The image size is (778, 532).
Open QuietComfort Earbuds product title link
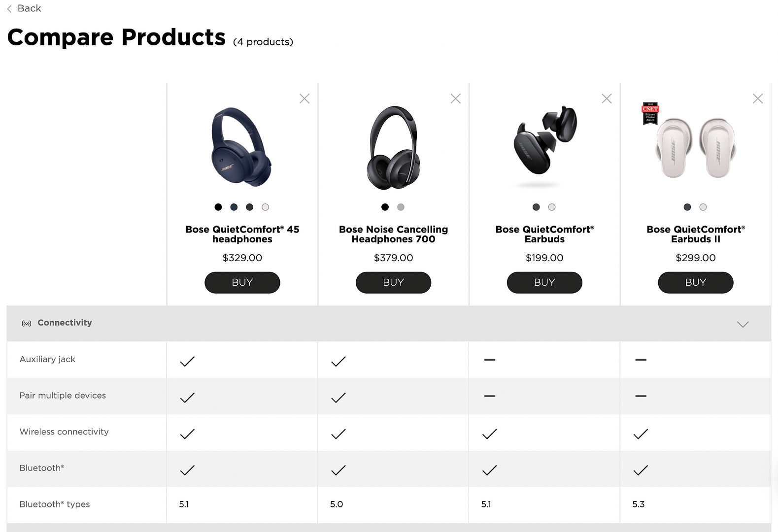point(544,234)
